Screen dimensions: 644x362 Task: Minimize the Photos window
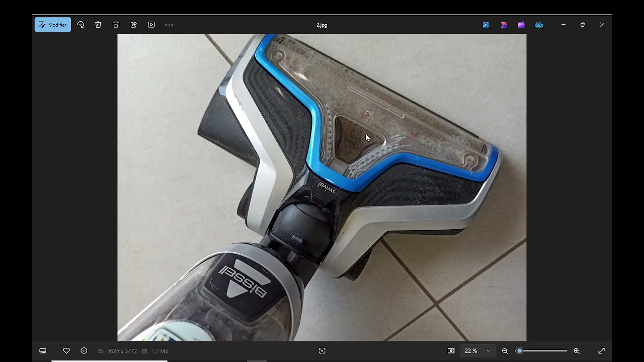pyautogui.click(x=563, y=25)
